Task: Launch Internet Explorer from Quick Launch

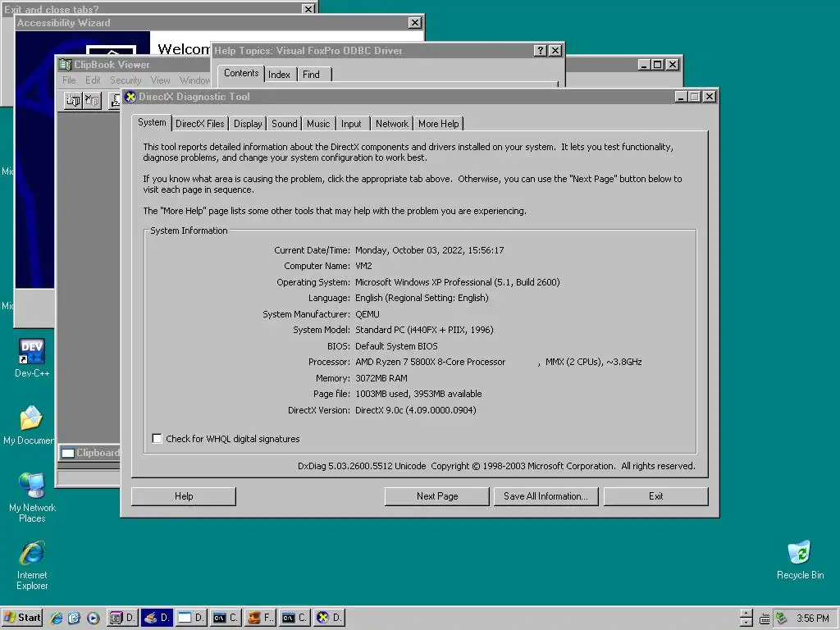Action: click(x=57, y=619)
